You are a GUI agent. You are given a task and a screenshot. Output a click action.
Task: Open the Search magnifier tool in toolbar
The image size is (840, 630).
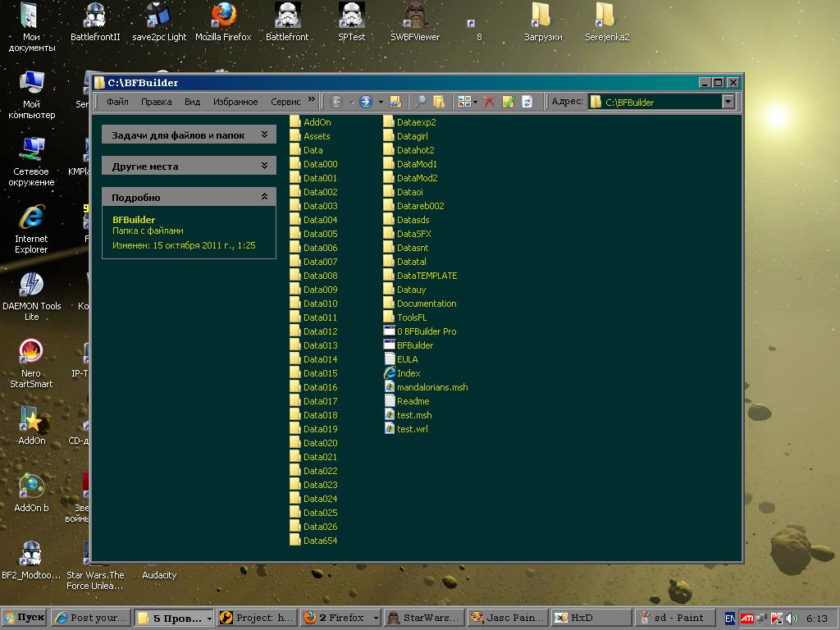[x=421, y=101]
